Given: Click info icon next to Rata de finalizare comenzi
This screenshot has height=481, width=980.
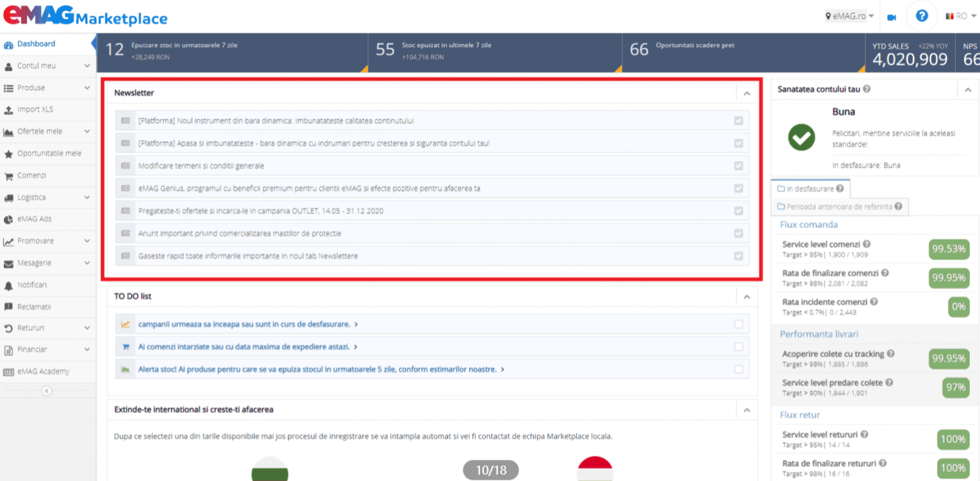Looking at the screenshot, I should point(884,273).
